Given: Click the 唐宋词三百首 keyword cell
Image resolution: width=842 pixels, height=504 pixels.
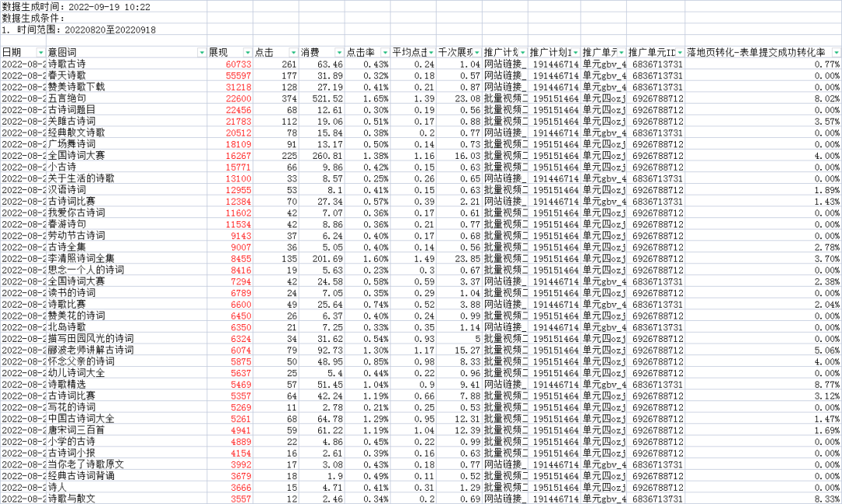Looking at the screenshot, I should (x=76, y=430).
